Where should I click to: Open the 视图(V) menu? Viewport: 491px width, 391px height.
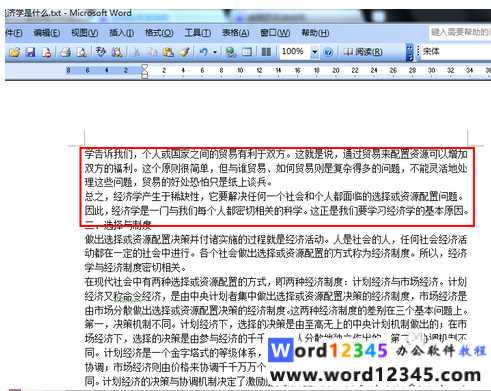tap(84, 33)
